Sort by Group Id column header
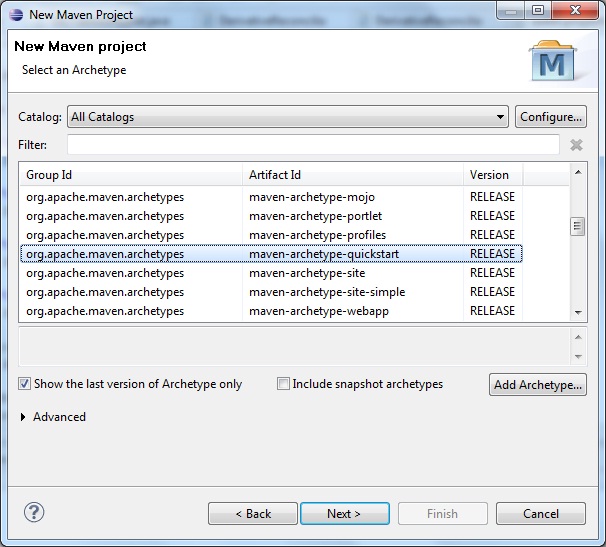Image resolution: width=606 pixels, height=547 pixels. pyautogui.click(x=131, y=175)
